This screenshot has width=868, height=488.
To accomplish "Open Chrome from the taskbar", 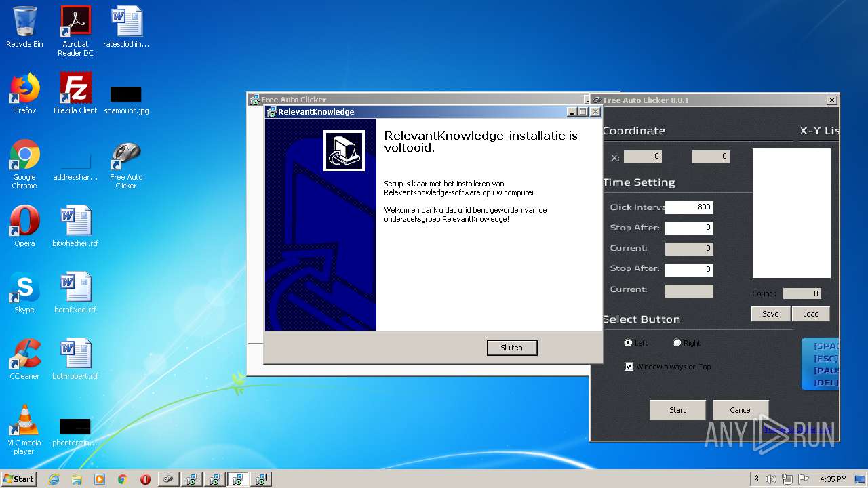I will click(x=123, y=479).
